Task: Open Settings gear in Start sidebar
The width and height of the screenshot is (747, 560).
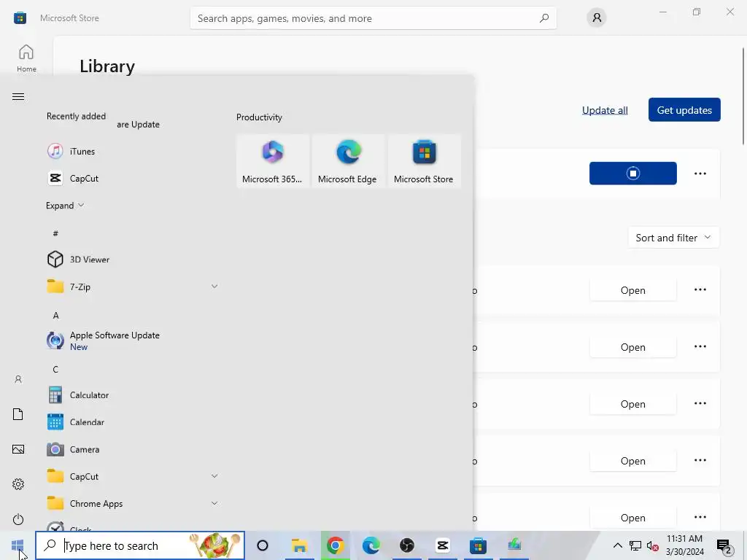Action: point(18,484)
